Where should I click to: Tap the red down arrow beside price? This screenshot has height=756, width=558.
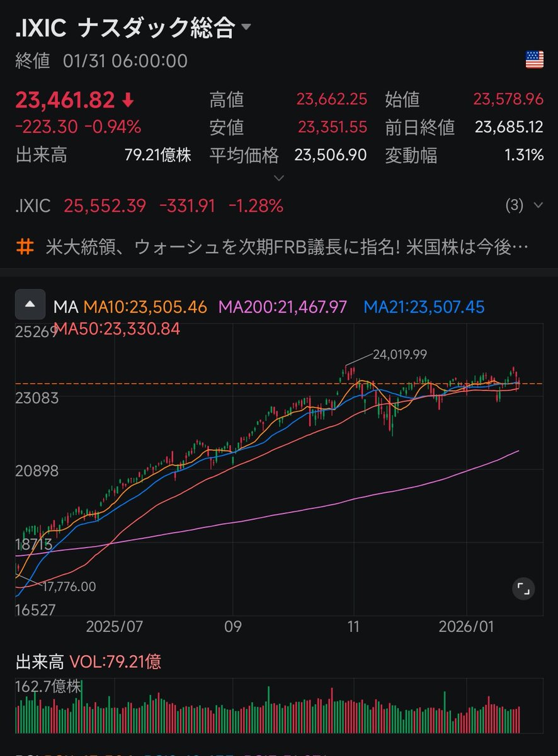point(128,100)
